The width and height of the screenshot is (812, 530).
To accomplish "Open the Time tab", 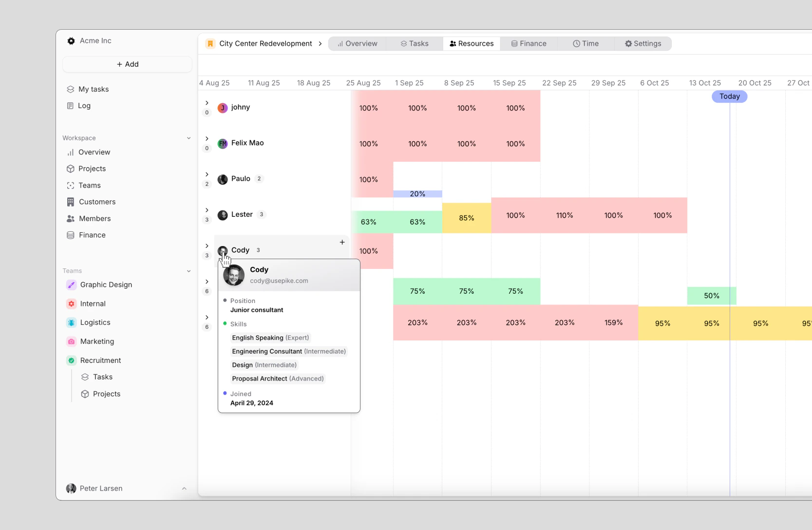I will (x=585, y=43).
